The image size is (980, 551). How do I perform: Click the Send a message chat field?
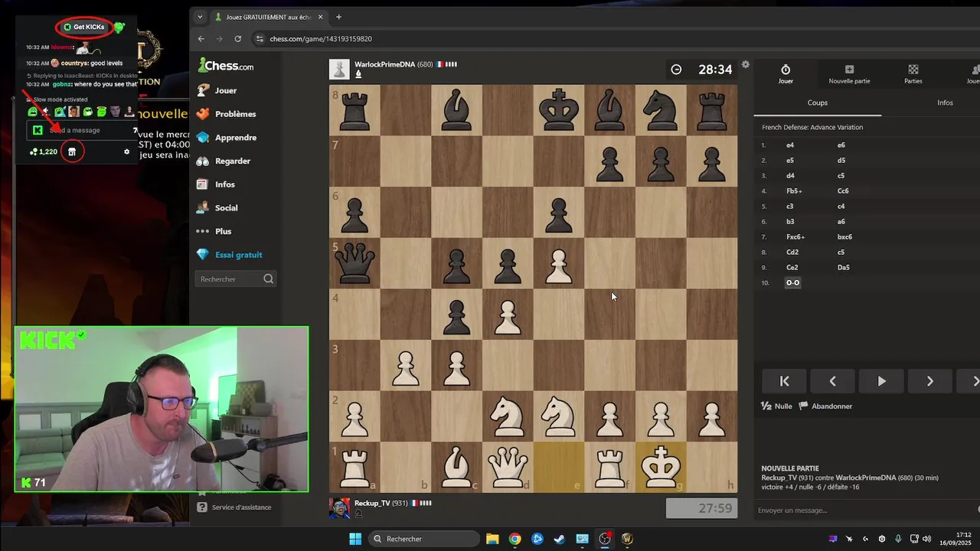tap(80, 130)
